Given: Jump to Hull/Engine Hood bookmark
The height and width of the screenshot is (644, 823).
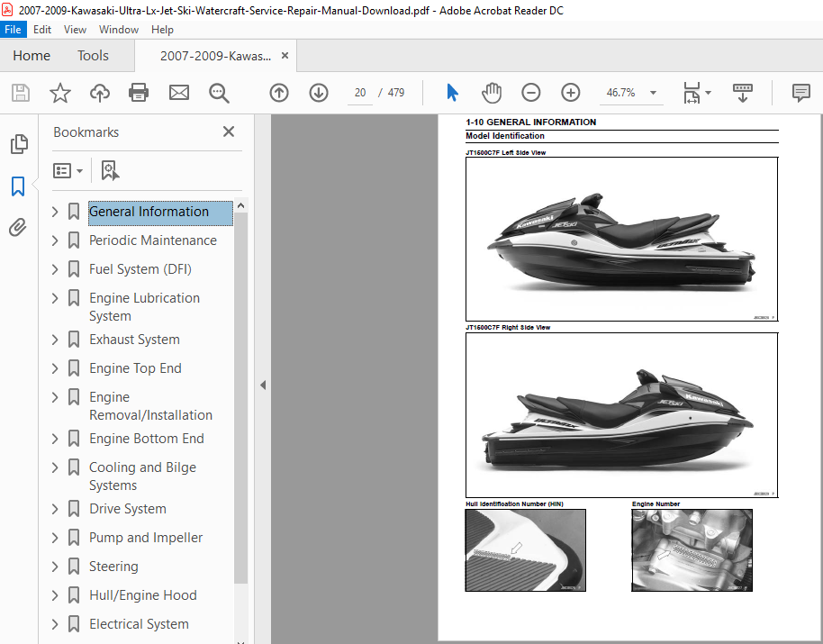Looking at the screenshot, I should point(143,595).
